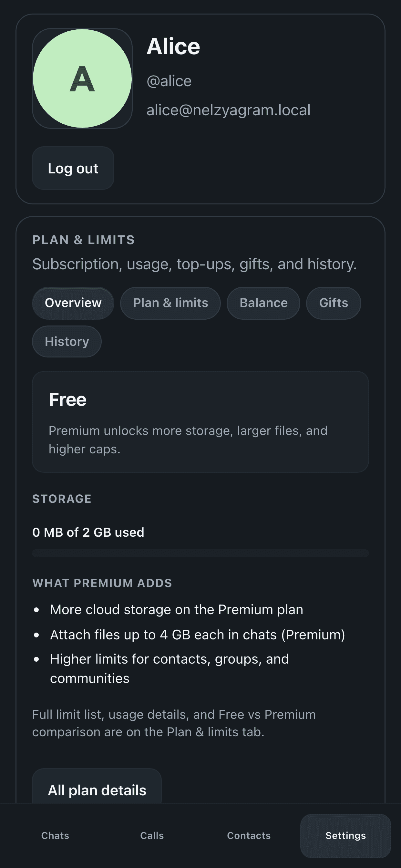The width and height of the screenshot is (401, 868).
Task: Click the storage usage progress bar
Action: click(200, 553)
